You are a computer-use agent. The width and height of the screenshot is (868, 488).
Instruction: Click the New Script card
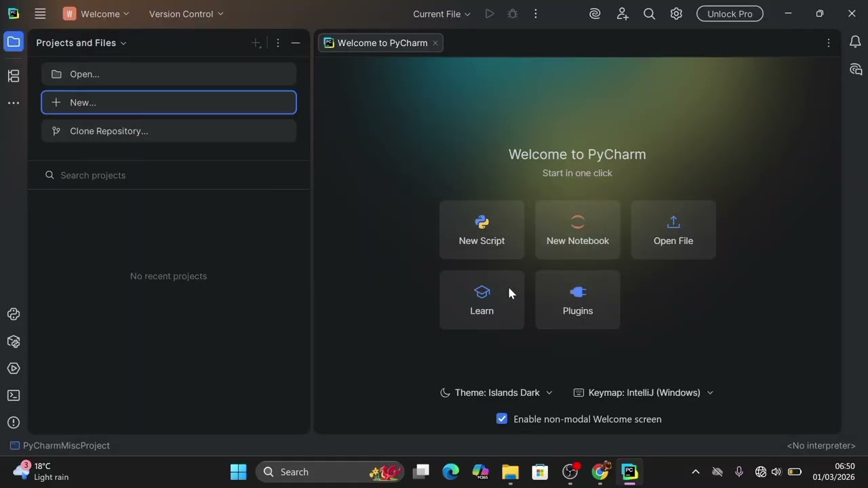pos(481,230)
